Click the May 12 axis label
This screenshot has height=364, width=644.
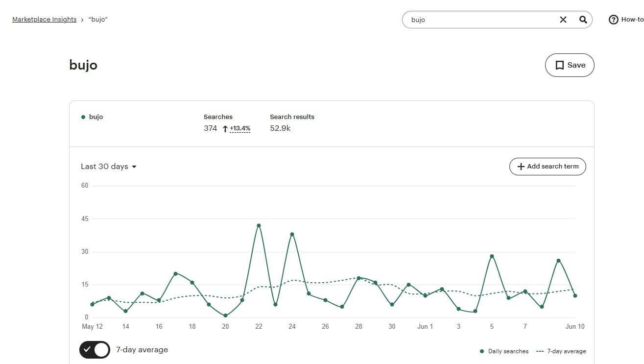(x=92, y=327)
